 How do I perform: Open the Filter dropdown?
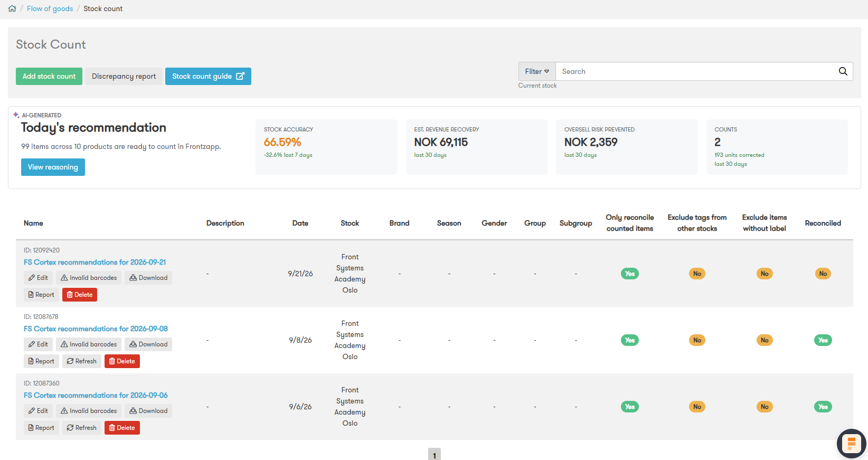coord(537,71)
